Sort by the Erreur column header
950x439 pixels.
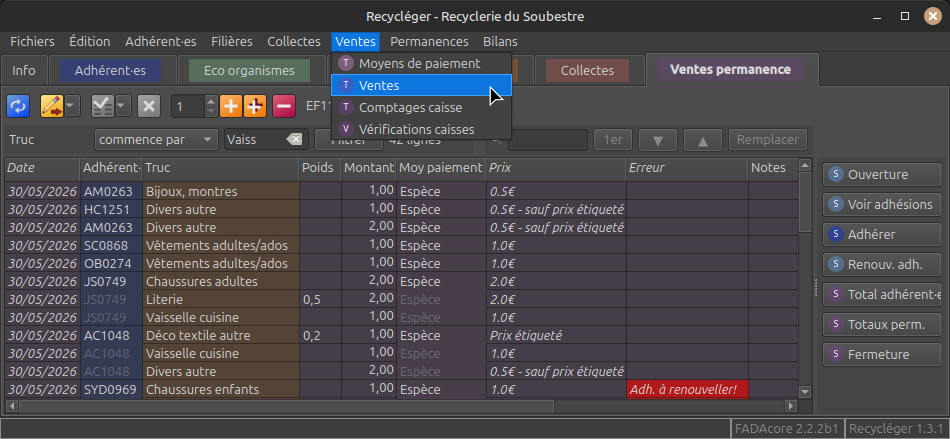click(x=687, y=168)
